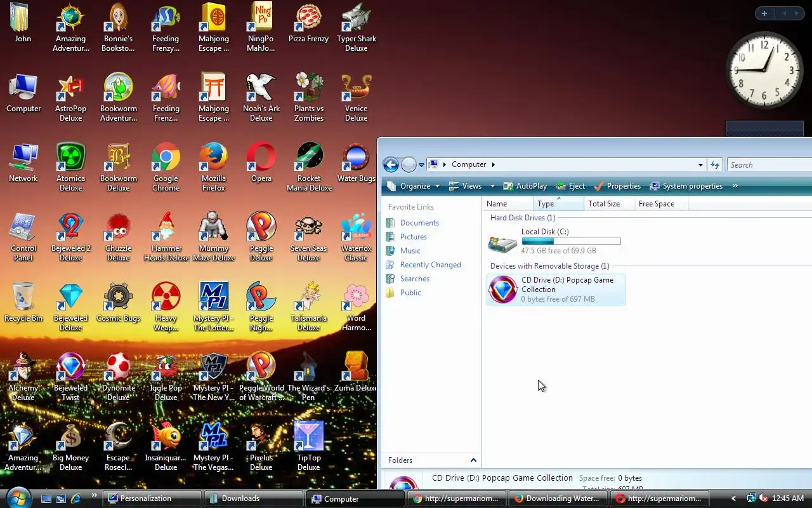Open Venice Deluxe desktop shortcut

356,97
